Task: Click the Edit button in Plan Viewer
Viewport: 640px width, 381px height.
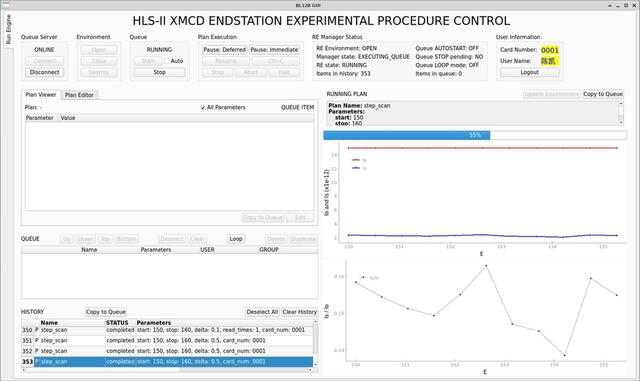Action: (300, 217)
